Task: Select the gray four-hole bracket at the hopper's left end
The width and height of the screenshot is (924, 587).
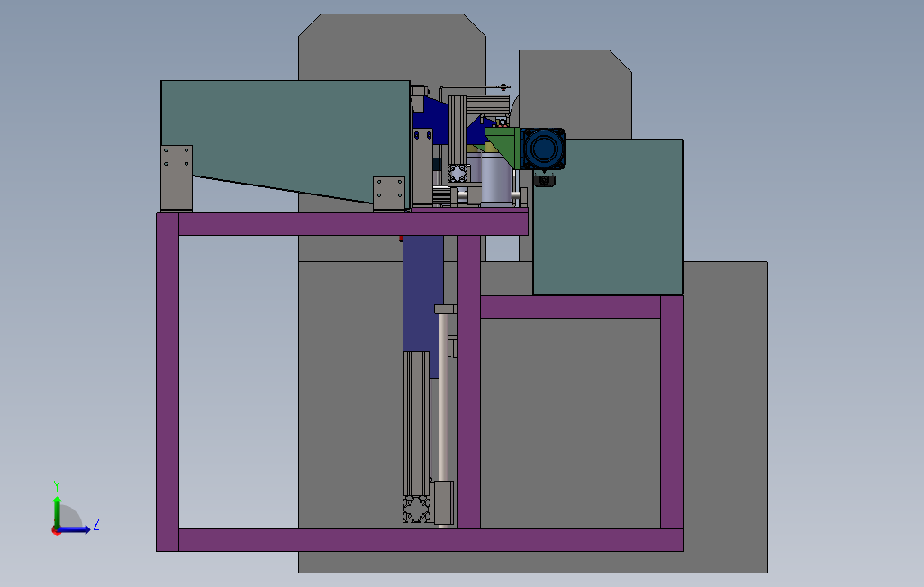Action: pyautogui.click(x=177, y=177)
